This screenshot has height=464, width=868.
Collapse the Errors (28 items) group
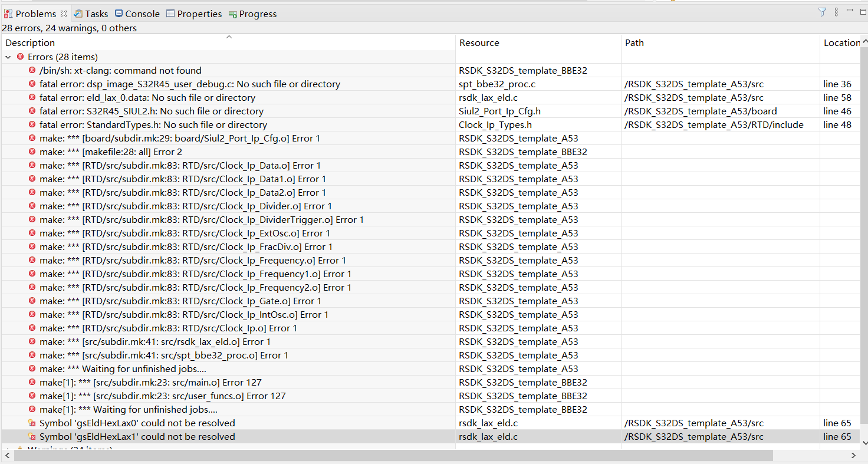tap(8, 57)
